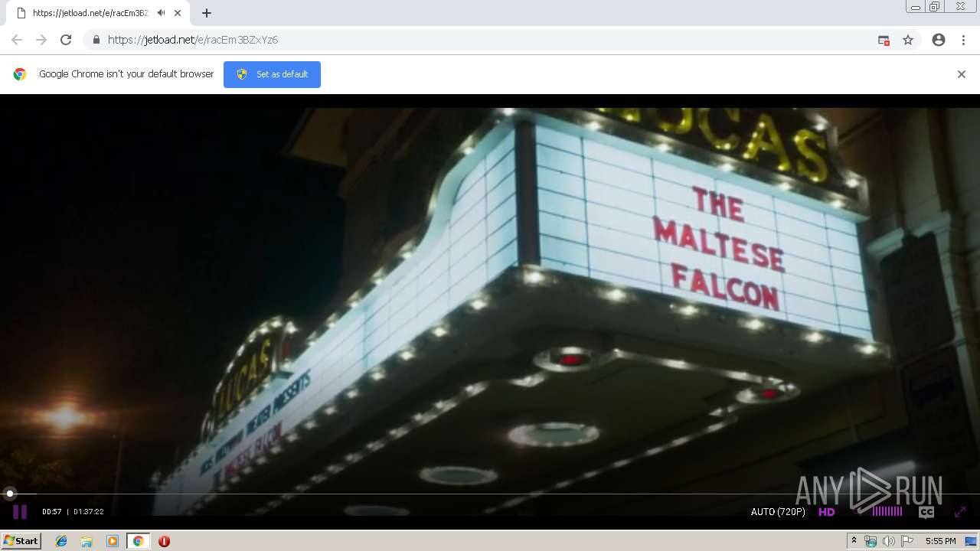Open the network tray icon
Screen dimensions: 980x551
tap(871, 541)
